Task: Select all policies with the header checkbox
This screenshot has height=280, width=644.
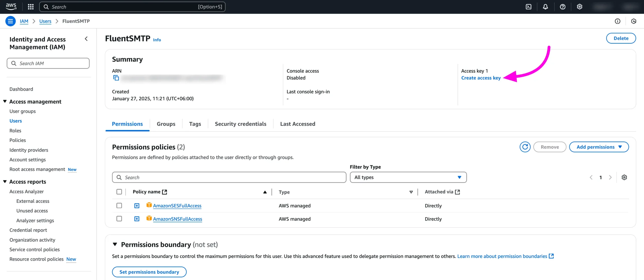Action: click(x=119, y=192)
